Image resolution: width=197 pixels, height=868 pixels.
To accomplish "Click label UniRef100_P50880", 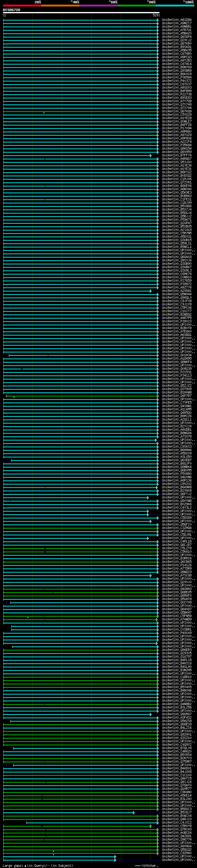I will pyautogui.click(x=176, y=474).
